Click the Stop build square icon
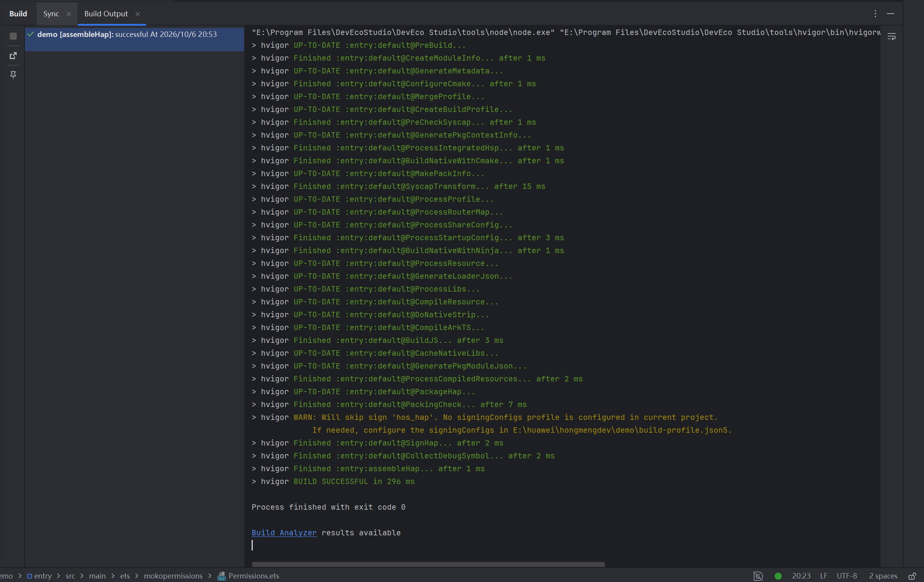 [13, 36]
